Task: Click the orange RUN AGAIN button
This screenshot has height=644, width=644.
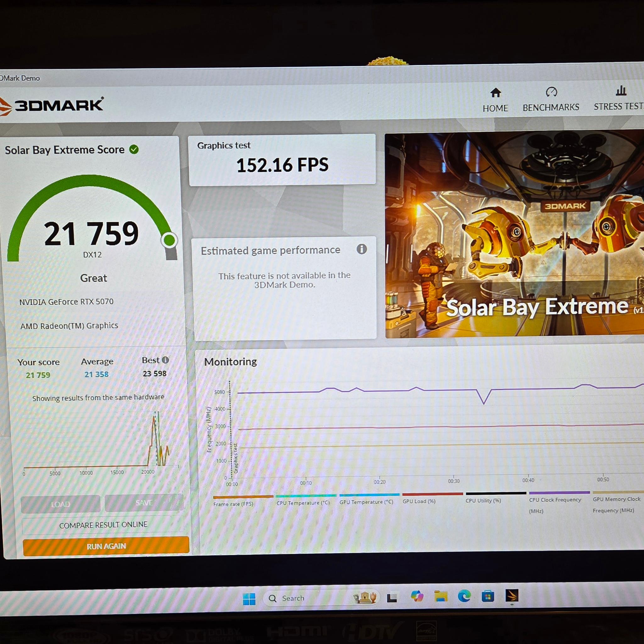Action: tap(106, 546)
